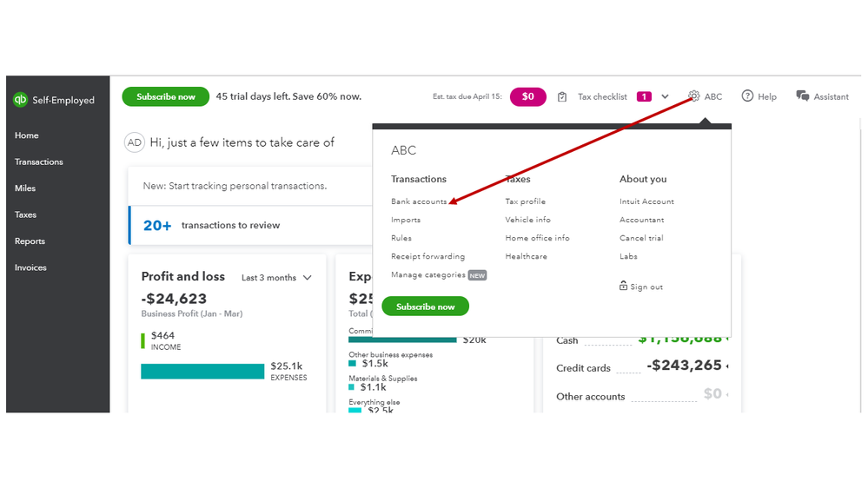Open the gear settings icon
This screenshot has width=868, height=488.
(x=693, y=96)
